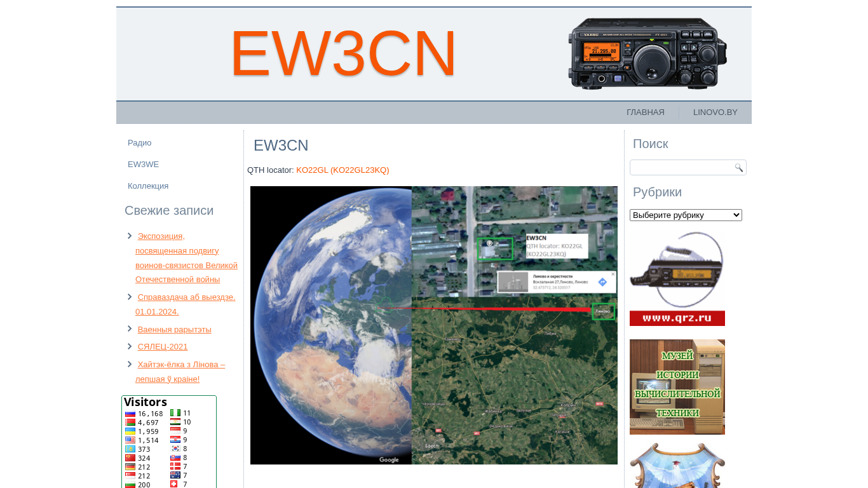The width and height of the screenshot is (868, 488).
Task: Click the Yaesu transceiver header image
Action: (647, 53)
